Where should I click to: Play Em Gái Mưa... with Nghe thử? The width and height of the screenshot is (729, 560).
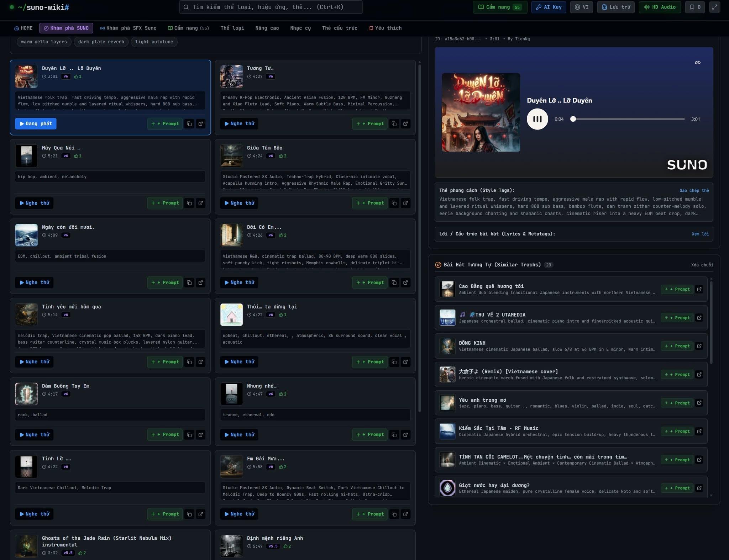click(x=240, y=514)
